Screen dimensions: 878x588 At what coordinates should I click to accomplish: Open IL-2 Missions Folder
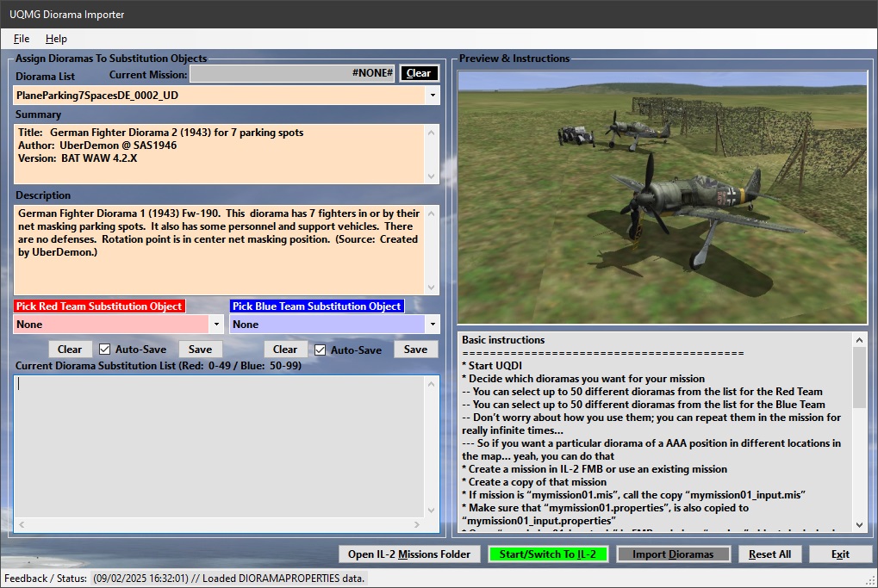tap(408, 554)
